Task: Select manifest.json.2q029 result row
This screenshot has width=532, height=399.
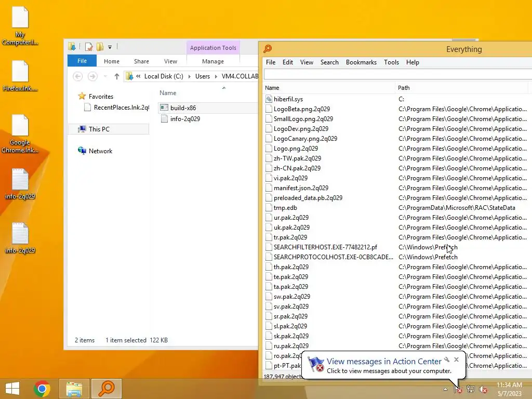Action: (301, 188)
